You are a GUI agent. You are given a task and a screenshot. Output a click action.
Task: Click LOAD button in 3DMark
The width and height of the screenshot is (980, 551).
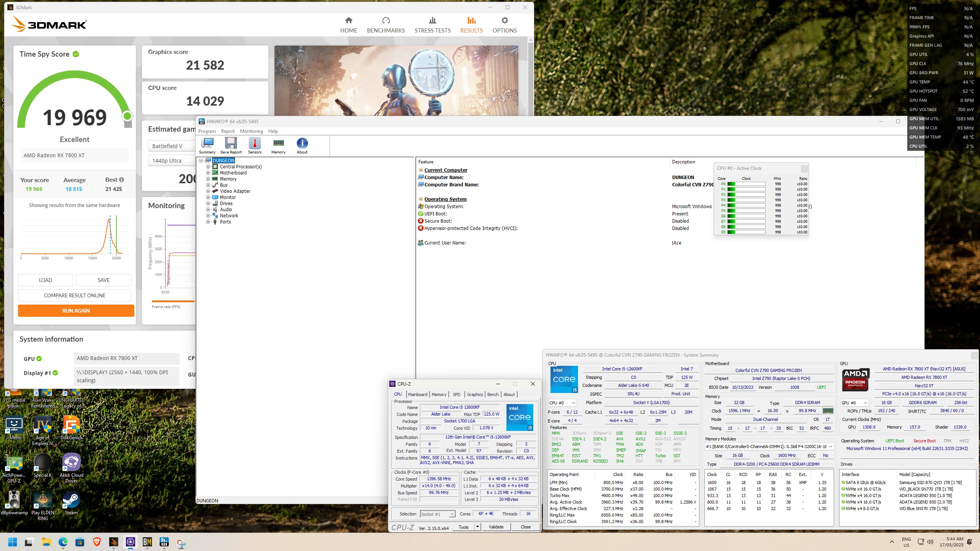pos(45,280)
